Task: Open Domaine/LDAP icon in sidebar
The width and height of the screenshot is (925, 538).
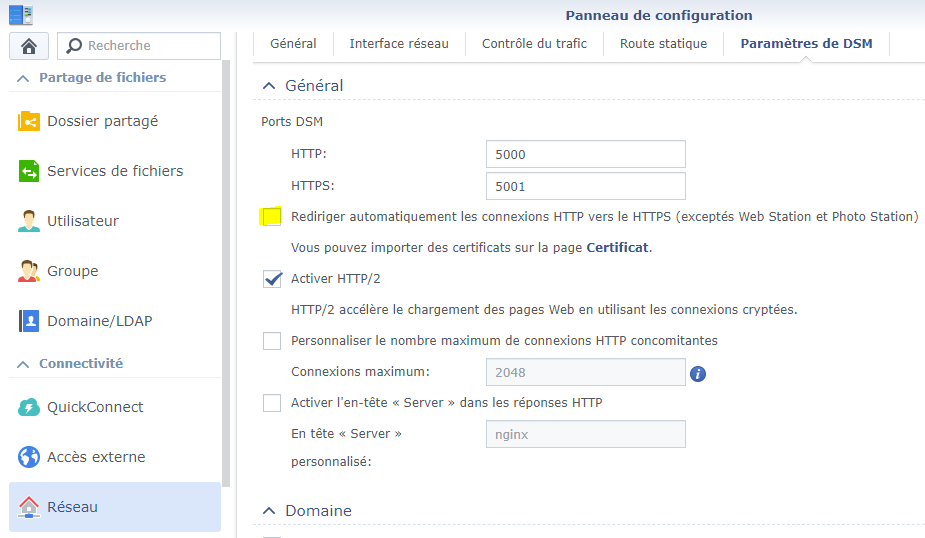Action: (x=29, y=321)
